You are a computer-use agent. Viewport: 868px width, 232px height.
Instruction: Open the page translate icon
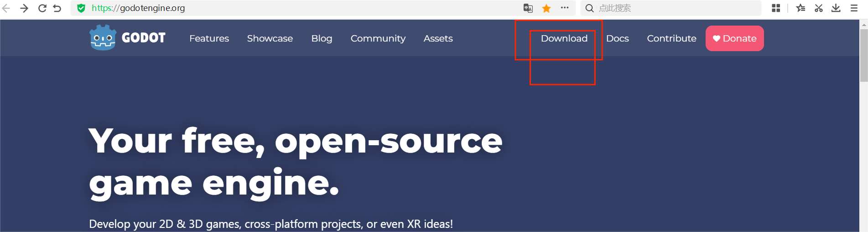tap(528, 8)
